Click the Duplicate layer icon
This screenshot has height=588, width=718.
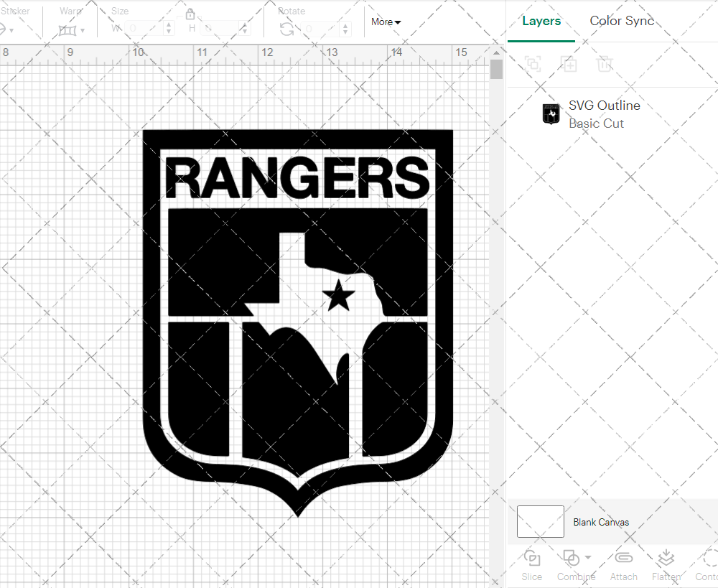pyautogui.click(x=569, y=64)
